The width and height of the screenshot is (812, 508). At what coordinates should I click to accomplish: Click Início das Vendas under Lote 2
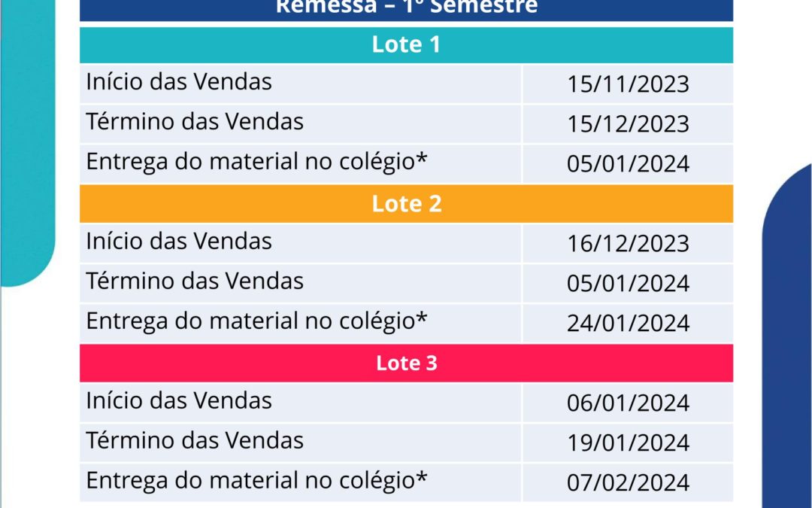(x=179, y=242)
